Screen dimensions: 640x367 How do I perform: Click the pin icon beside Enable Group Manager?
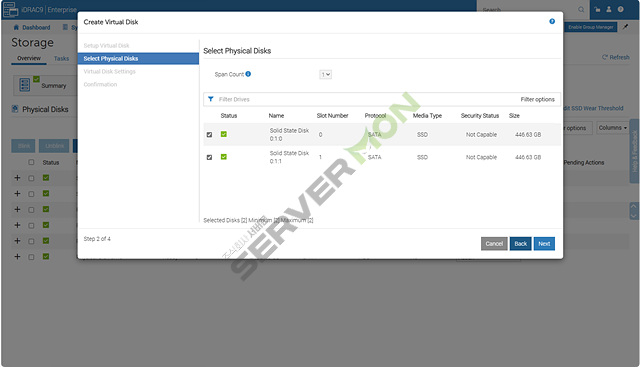[625, 27]
